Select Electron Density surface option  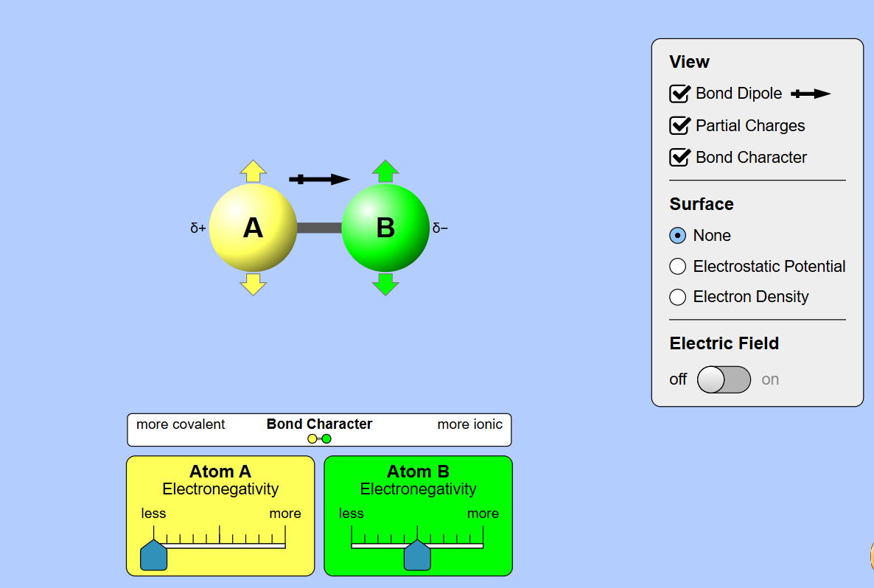pyautogui.click(x=677, y=297)
